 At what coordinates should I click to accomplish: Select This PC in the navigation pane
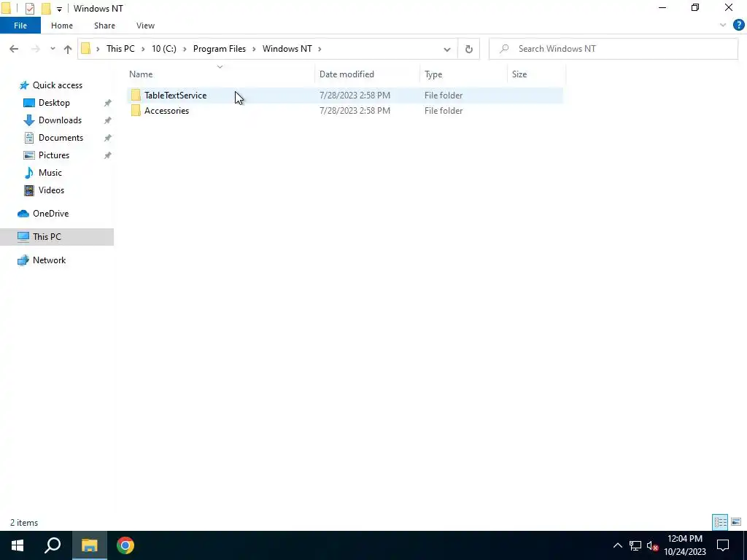[57, 237]
